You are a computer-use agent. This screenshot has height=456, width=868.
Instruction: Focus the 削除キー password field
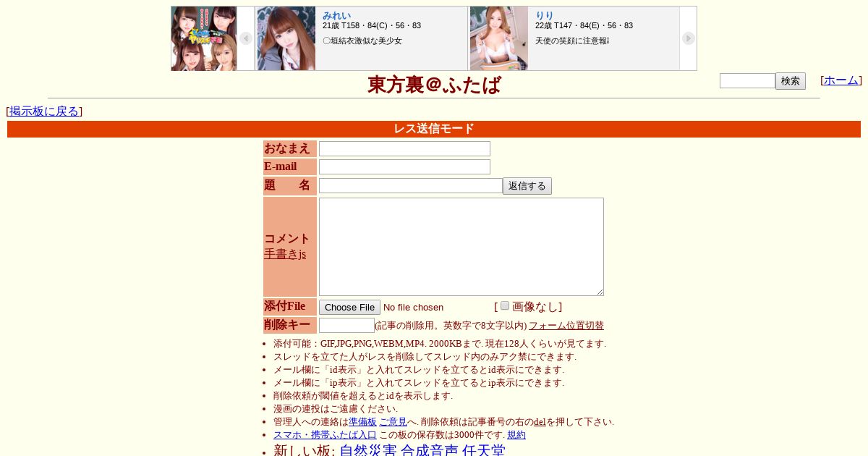[x=346, y=326]
